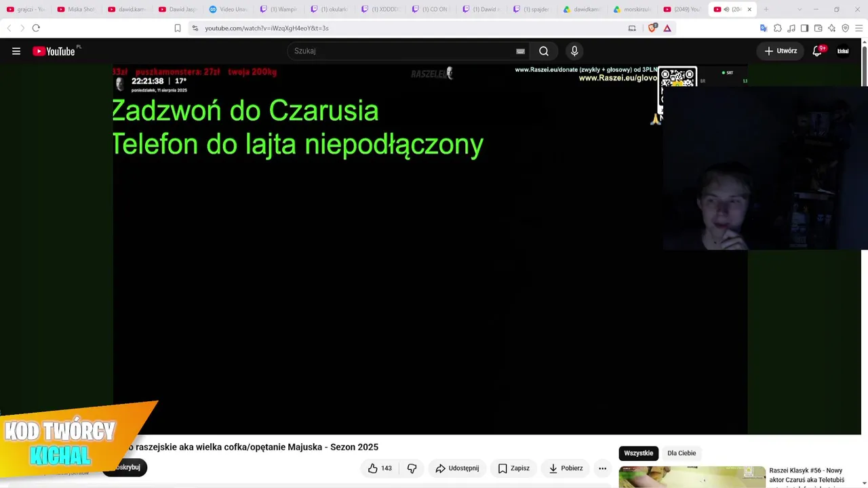868x488 pixels.
Task: Switch to the (2049) YouTube tab
Action: [x=683, y=9]
